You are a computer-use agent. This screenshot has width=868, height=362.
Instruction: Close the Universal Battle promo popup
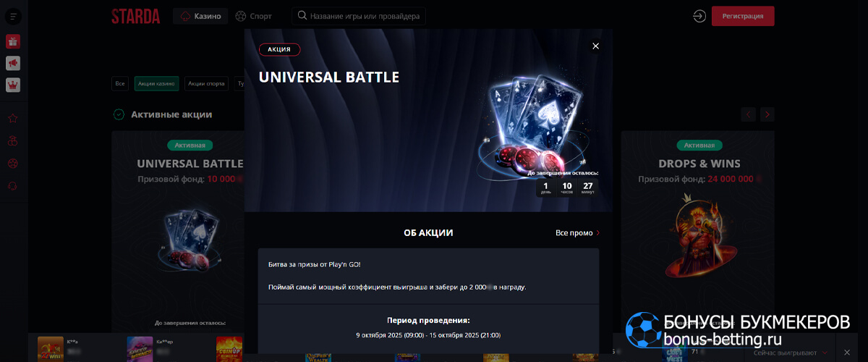(595, 46)
